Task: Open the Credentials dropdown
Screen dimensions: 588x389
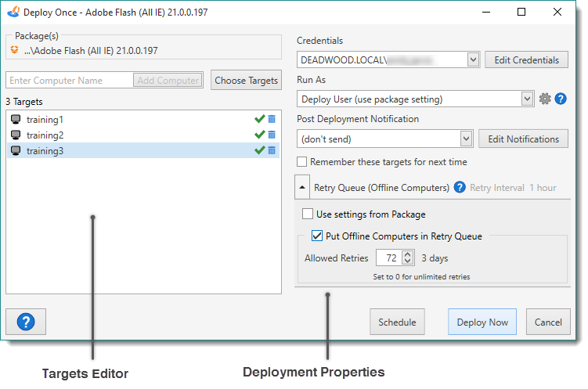Action: pyautogui.click(x=473, y=59)
